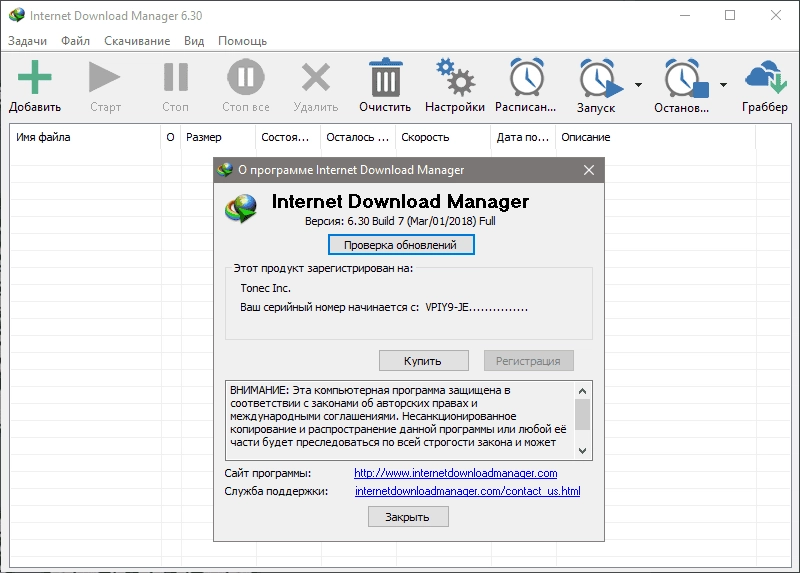Click the Купить button

423,361
